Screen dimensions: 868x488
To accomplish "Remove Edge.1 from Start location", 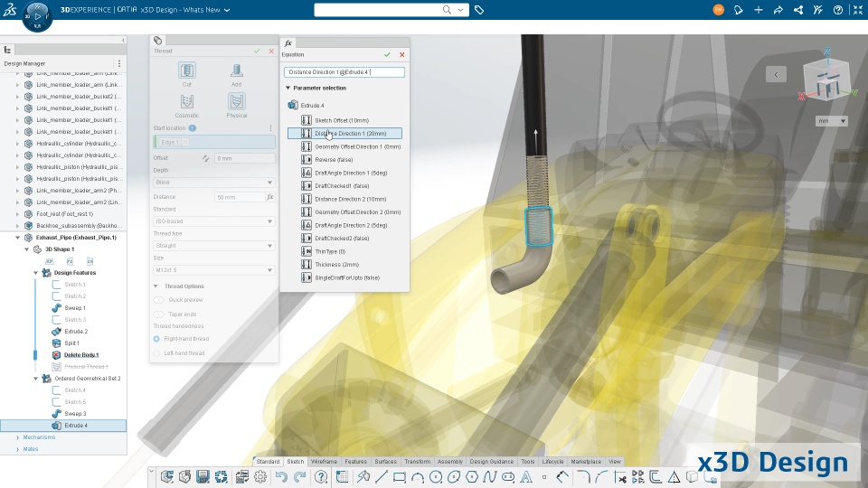I will pos(185,142).
